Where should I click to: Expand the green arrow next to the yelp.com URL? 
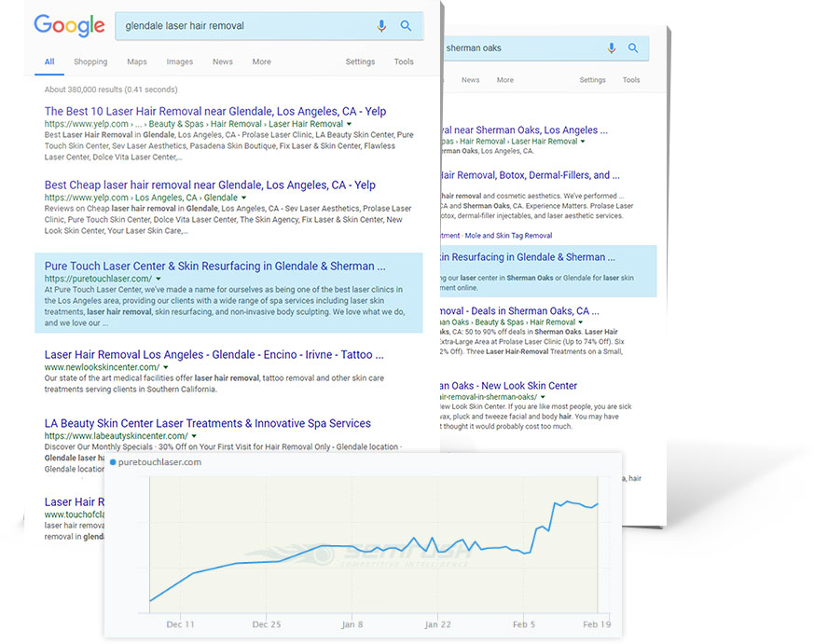[348, 123]
